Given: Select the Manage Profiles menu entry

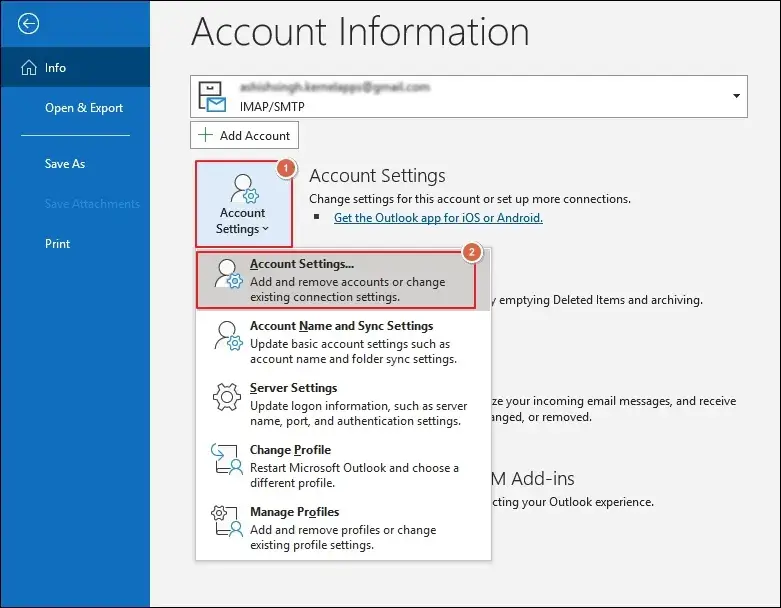Looking at the screenshot, I should 343,528.
